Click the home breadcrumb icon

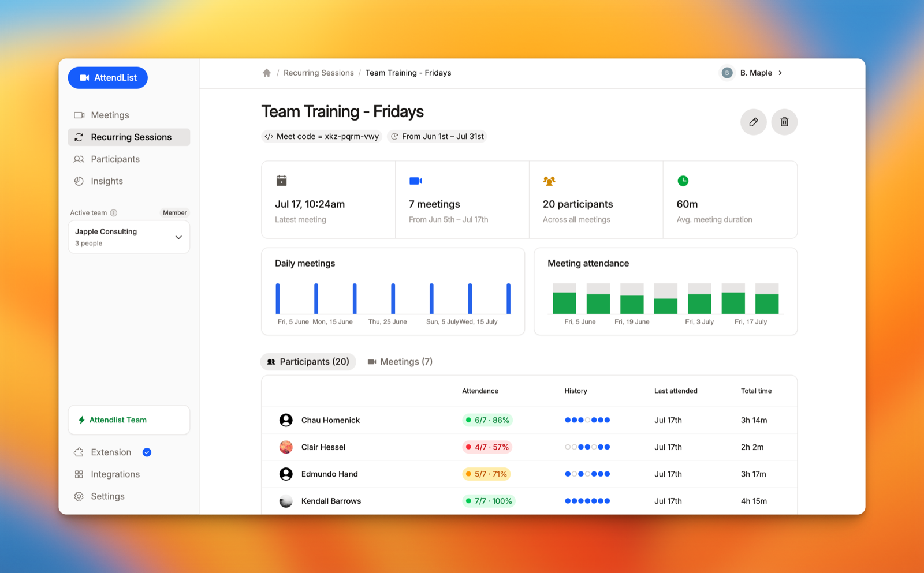pyautogui.click(x=266, y=73)
